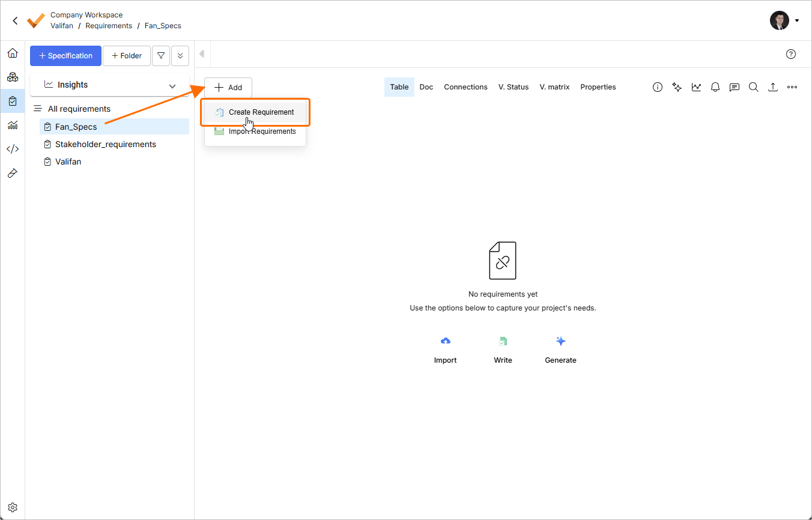Click the blue Specification button
812x520 pixels.
65,56
